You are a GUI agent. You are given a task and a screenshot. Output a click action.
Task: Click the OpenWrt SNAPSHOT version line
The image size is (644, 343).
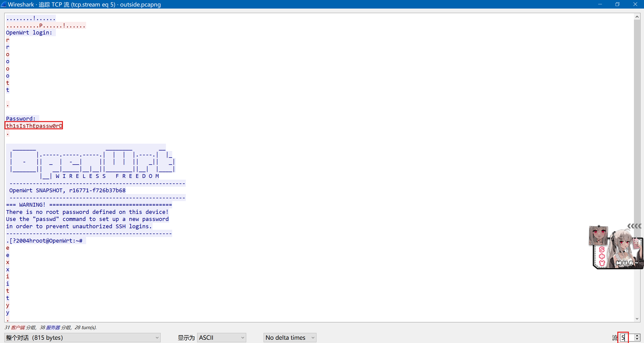[67, 190]
